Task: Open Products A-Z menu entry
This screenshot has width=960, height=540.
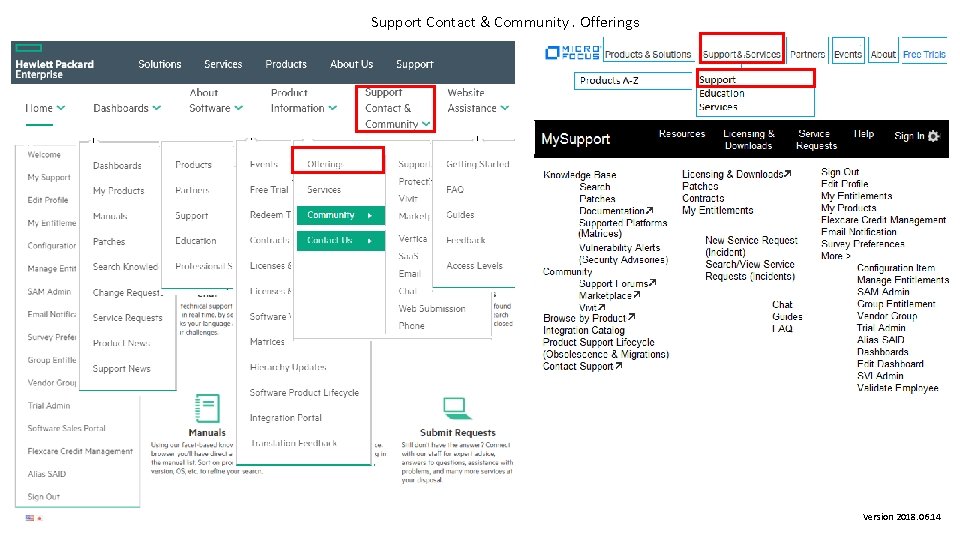Action: (x=609, y=80)
